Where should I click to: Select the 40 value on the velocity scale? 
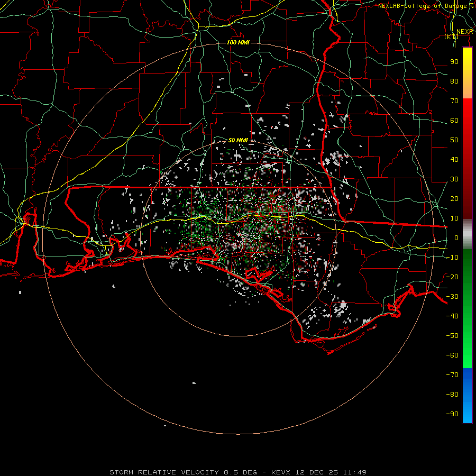pos(454,160)
